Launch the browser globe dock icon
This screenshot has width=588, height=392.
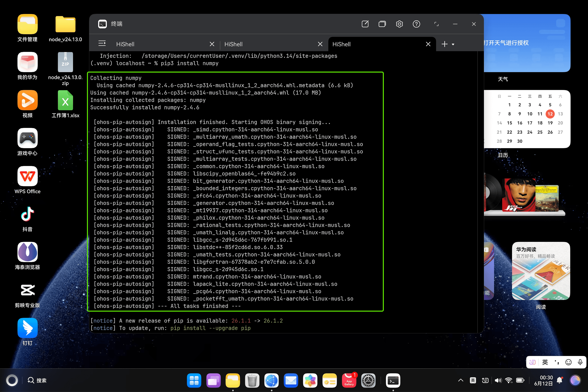click(272, 380)
